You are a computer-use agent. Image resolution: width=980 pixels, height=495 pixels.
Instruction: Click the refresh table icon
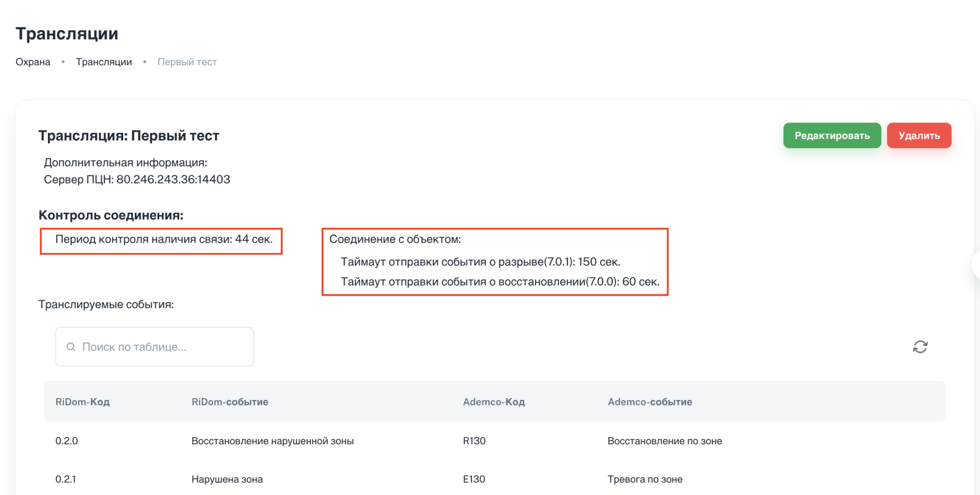click(x=920, y=347)
